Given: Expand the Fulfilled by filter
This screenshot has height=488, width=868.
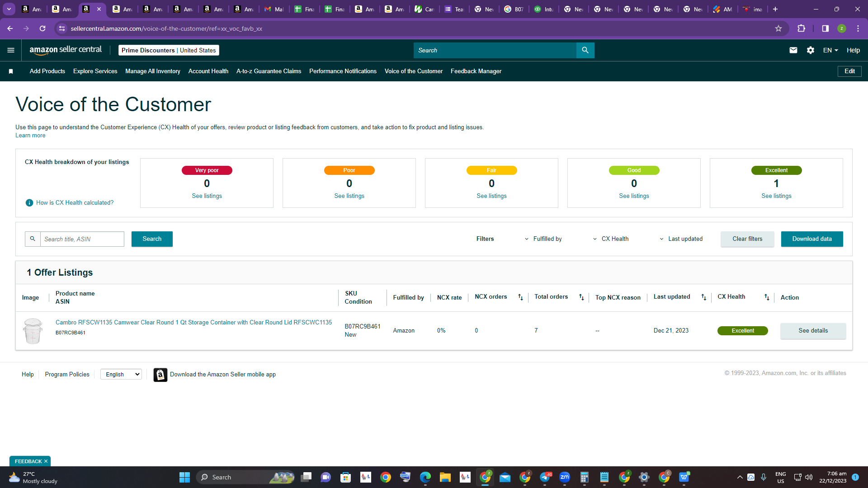Looking at the screenshot, I should pyautogui.click(x=543, y=239).
